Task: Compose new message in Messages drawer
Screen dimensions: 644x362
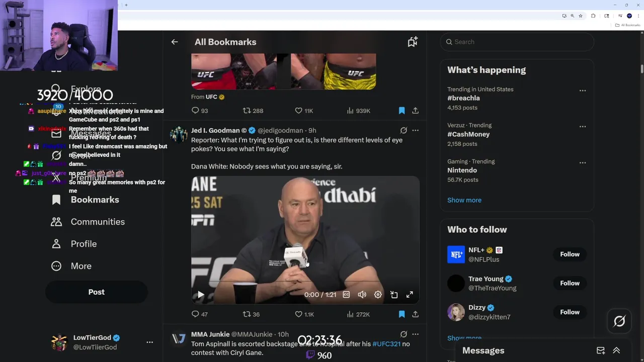Action: 601,350
